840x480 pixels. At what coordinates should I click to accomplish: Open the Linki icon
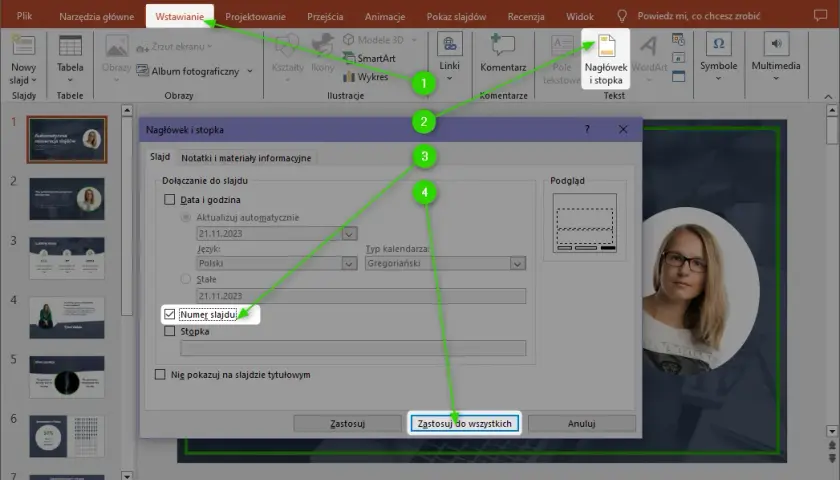tap(449, 44)
